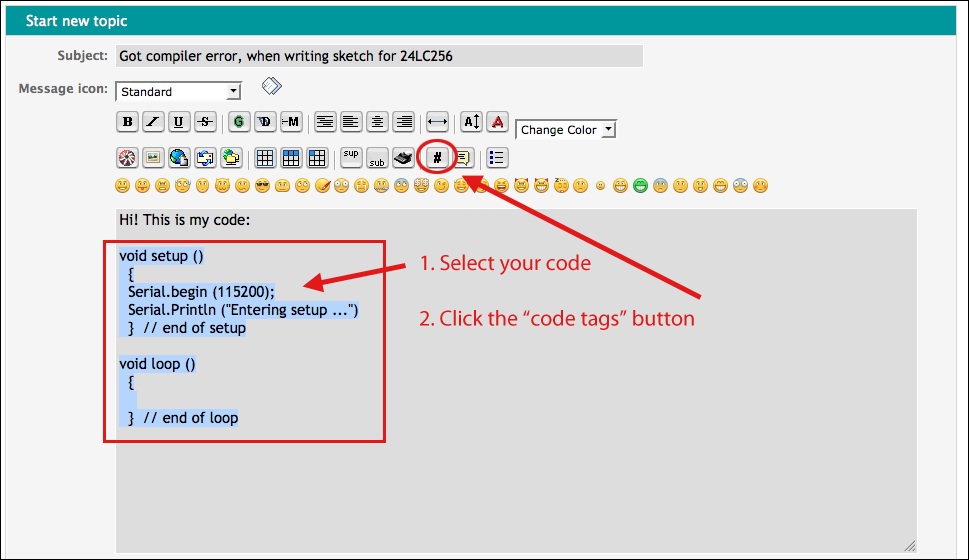Click the 'Message icon:' label
Screen dimensions: 969x560
[63, 88]
